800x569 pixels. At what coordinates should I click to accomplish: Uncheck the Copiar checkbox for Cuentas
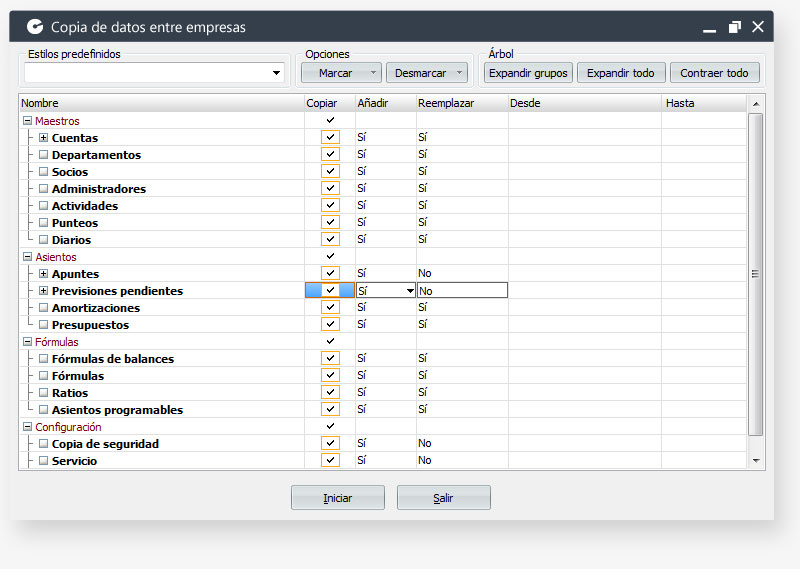(331, 138)
